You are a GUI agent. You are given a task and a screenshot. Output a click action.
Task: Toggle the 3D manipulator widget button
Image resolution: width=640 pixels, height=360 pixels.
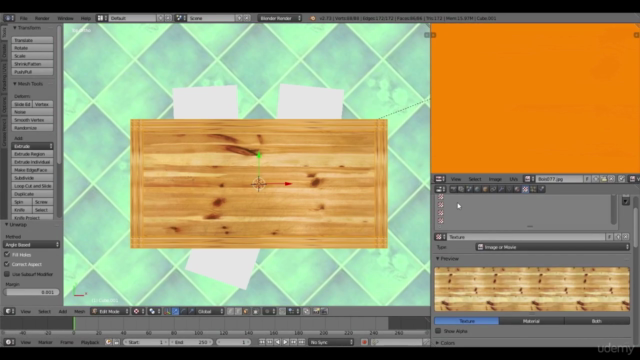tap(168, 311)
